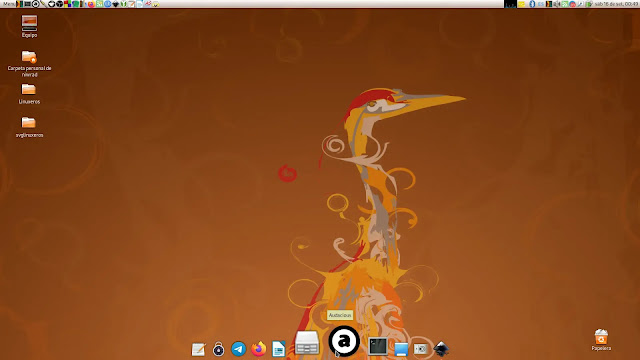
Task: Click the Inkscape launcher in top panel
Action: point(116,4)
